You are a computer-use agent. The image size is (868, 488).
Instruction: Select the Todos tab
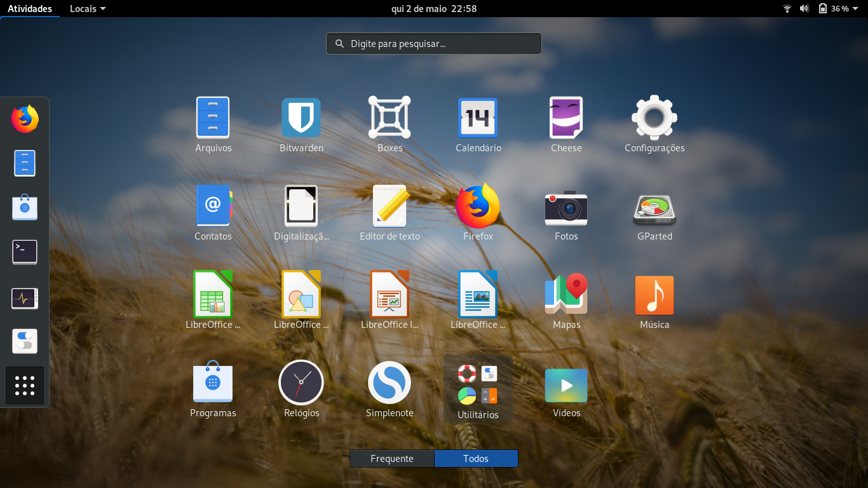[476, 459]
